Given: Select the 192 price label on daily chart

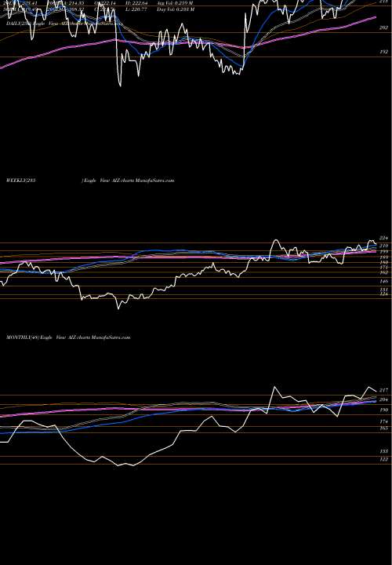Looking at the screenshot, I should pos(383,52).
